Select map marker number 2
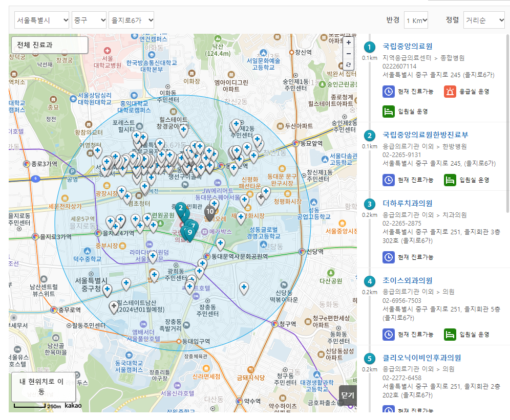510x420 pixels. 180,208
